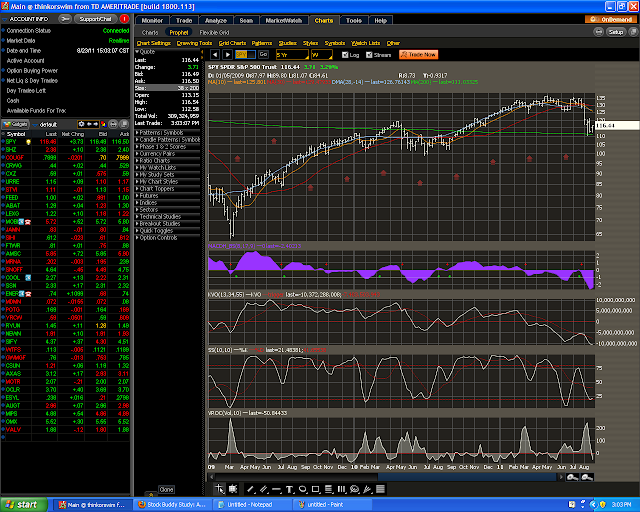Toggle the Stream checkbox

[x=369, y=55]
